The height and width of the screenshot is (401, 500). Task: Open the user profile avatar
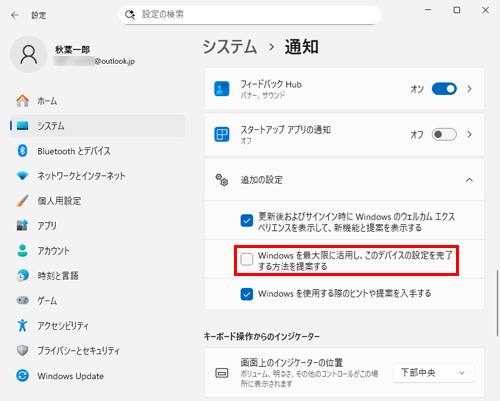(29, 54)
